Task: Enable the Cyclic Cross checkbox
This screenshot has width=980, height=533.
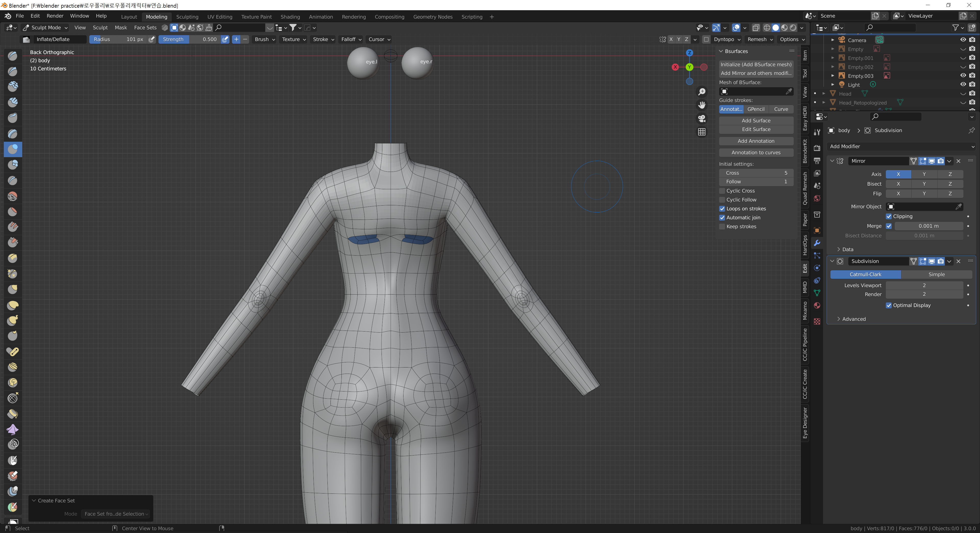Action: (x=722, y=191)
